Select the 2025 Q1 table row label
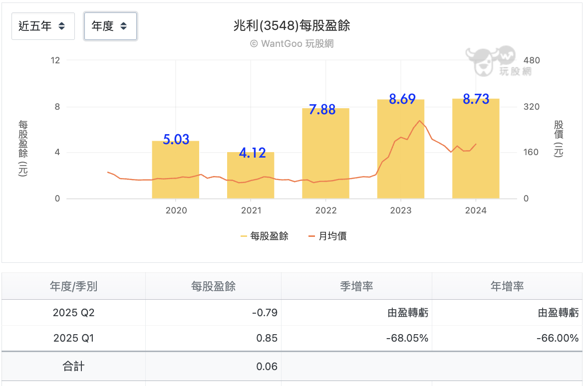Viewport: 588px width, 386px height. [73, 338]
